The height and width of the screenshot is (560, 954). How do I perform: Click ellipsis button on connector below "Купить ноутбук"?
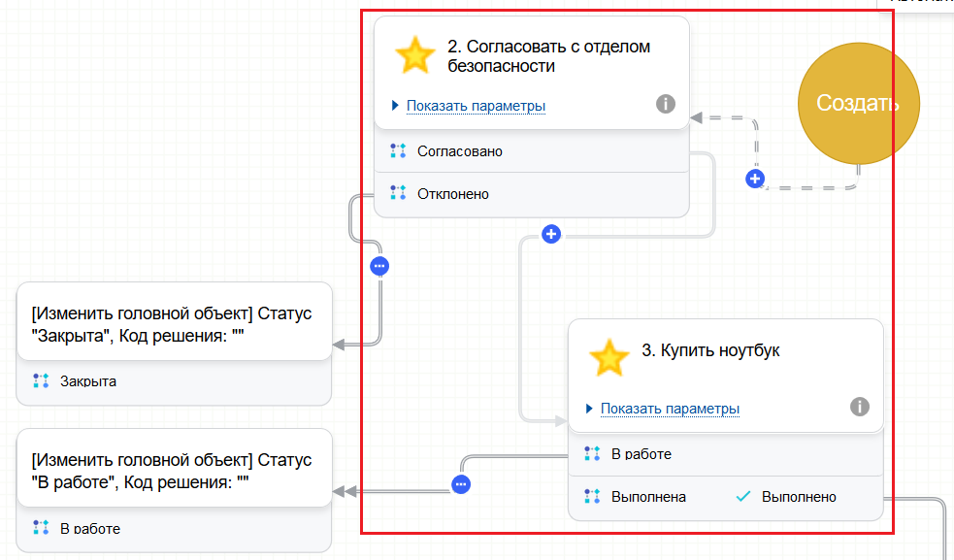(x=461, y=483)
